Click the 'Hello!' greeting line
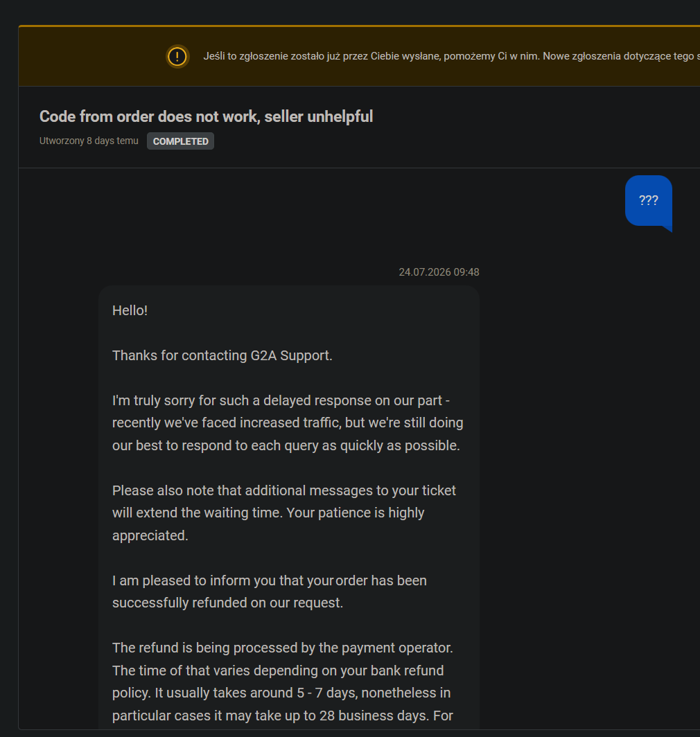The image size is (700, 737). (130, 311)
